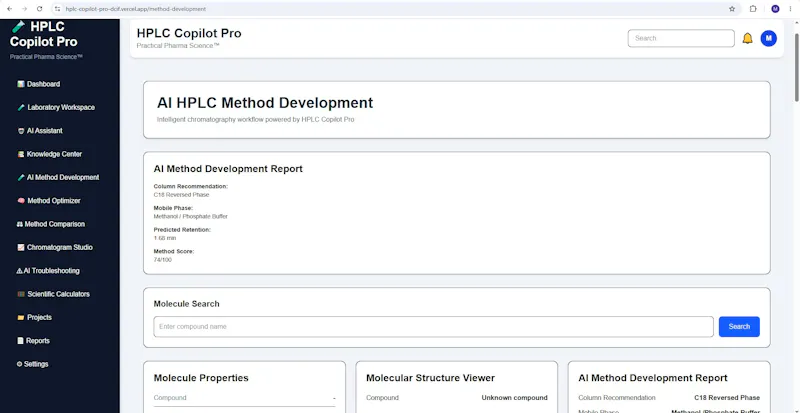Screen dimensions: 800x413
Task: Open Chromatogram Studio in the sidebar
Action: click(x=55, y=248)
